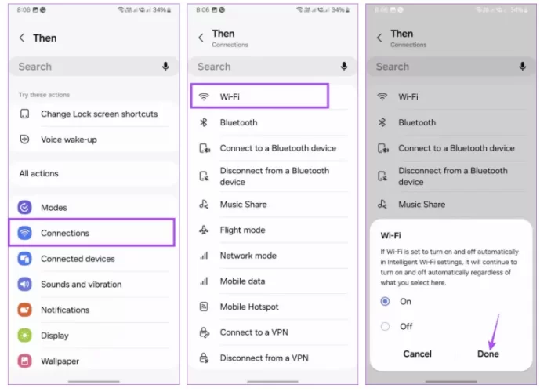Tap the Voice wake-up icon
Screen dimensions: 551x392
(x=24, y=140)
